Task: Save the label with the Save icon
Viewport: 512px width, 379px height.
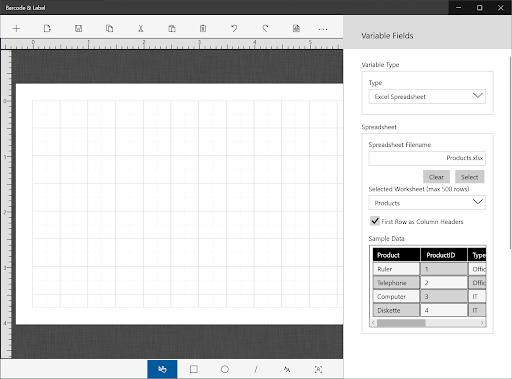Action: tap(78, 29)
